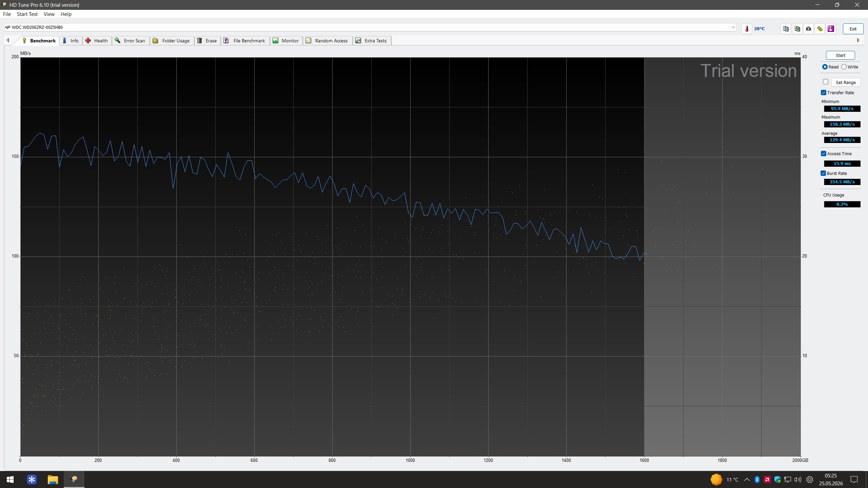Switch to the Health tab
Viewport: 868px width, 488px height.
(97, 41)
